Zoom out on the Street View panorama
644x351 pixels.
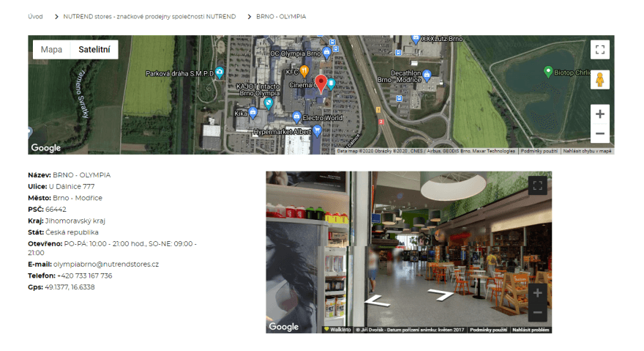(x=537, y=312)
